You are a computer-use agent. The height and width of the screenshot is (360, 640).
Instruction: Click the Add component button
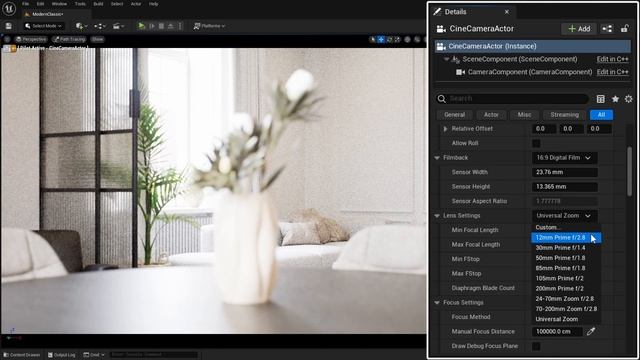(579, 29)
